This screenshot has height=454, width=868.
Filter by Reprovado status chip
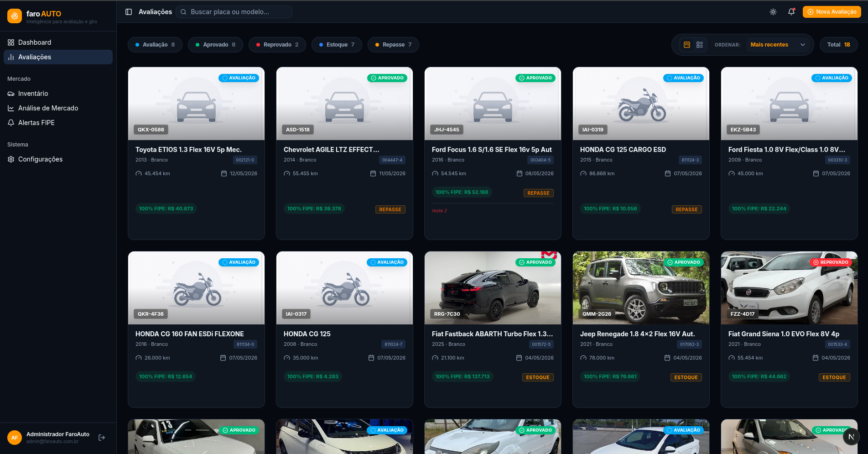point(277,45)
